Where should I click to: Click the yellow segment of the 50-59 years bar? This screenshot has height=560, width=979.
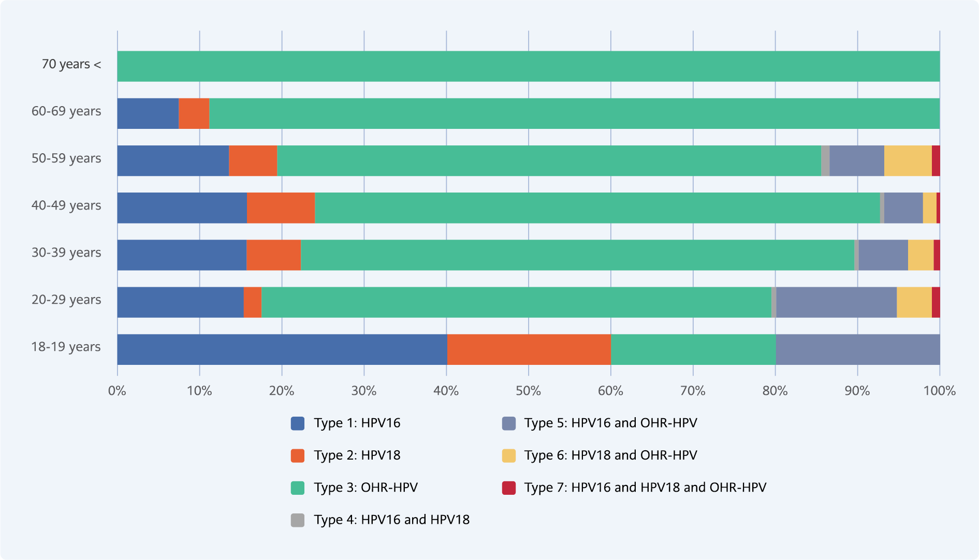908,161
